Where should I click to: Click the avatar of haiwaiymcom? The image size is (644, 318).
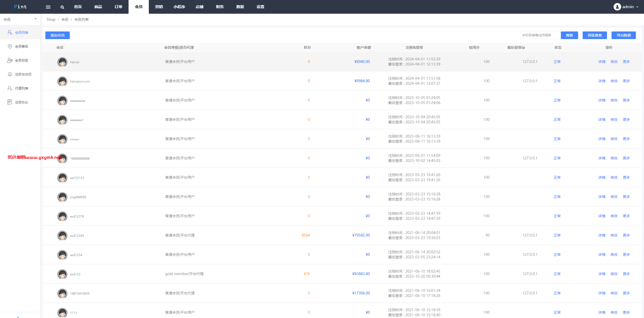(62, 81)
